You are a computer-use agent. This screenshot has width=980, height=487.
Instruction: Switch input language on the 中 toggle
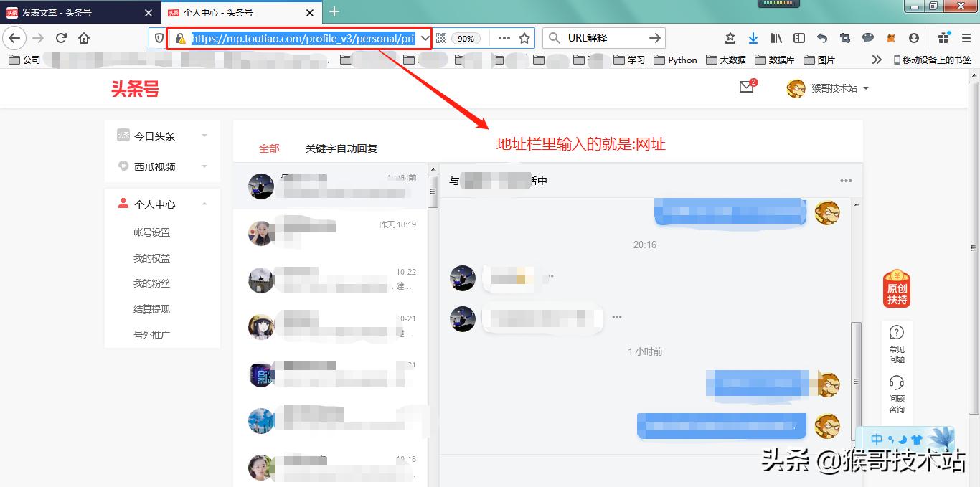pyautogui.click(x=876, y=439)
